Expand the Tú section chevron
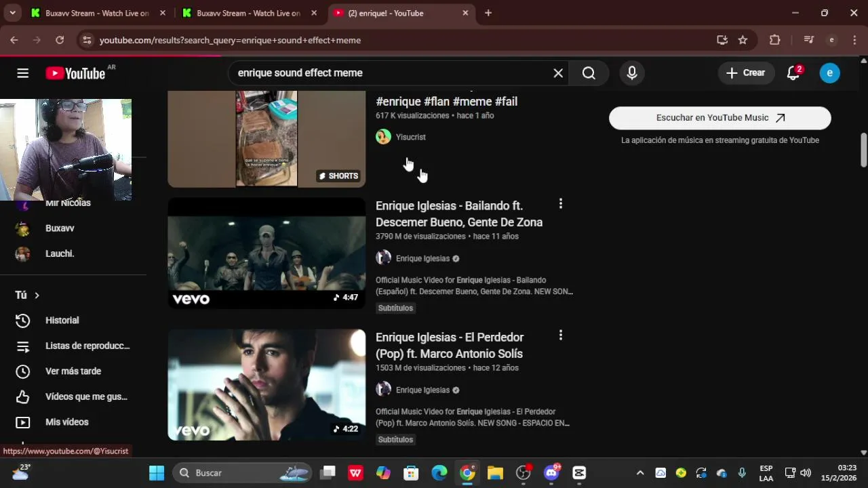 pos(37,296)
